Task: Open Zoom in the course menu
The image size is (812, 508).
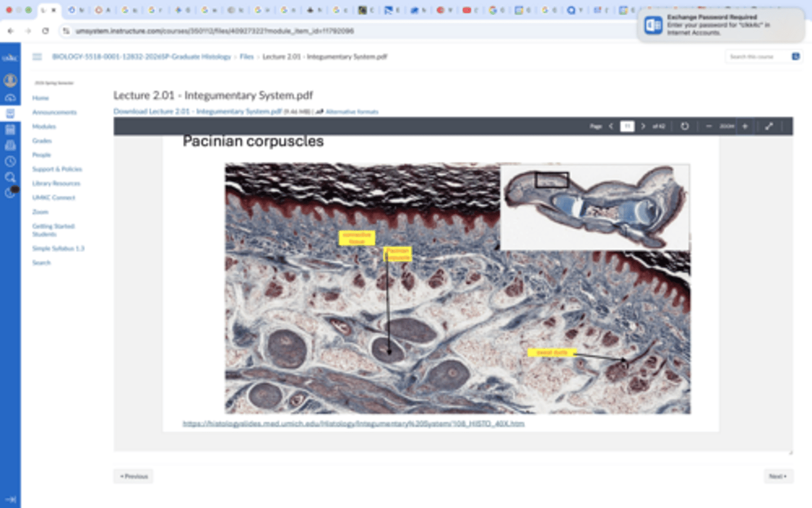Action: (x=40, y=212)
